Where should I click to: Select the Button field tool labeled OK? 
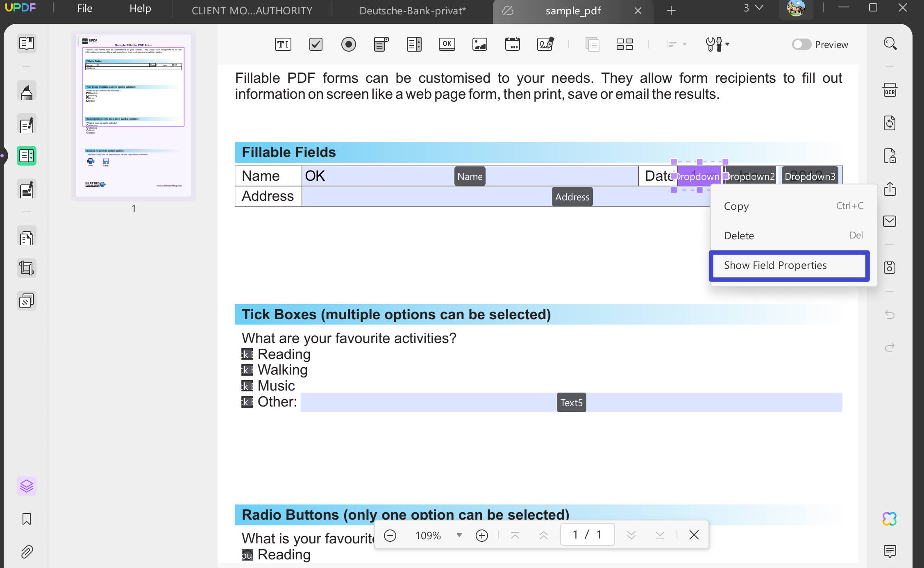click(x=447, y=44)
